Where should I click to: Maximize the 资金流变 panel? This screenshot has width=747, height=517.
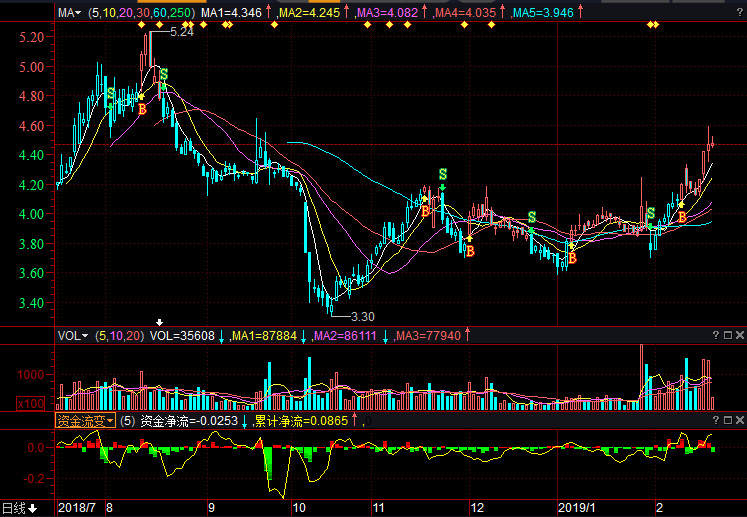[x=727, y=422]
